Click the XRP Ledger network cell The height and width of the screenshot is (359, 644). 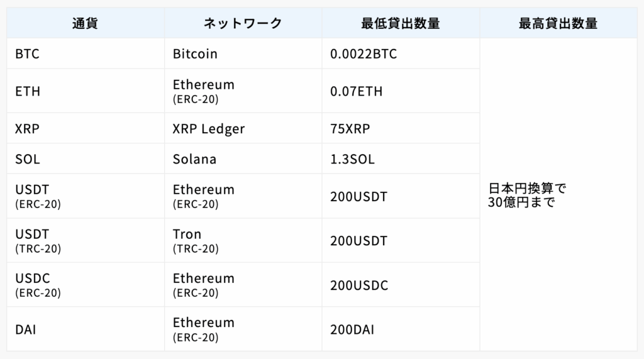(x=209, y=129)
